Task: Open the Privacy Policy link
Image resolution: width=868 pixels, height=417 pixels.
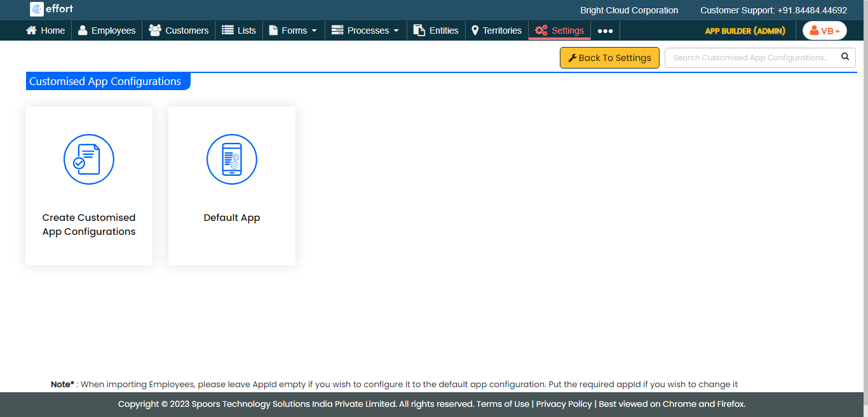Action: click(x=564, y=404)
